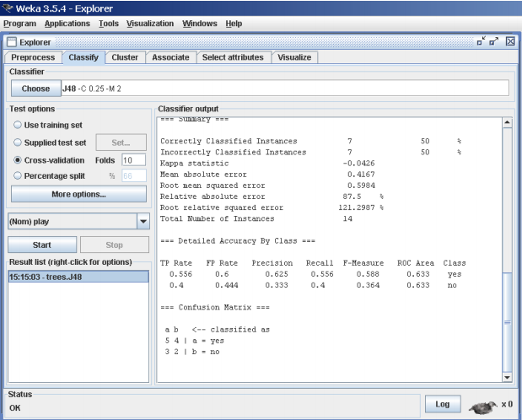522x420 pixels.
Task: Click the Stop button
Action: pyautogui.click(x=114, y=245)
